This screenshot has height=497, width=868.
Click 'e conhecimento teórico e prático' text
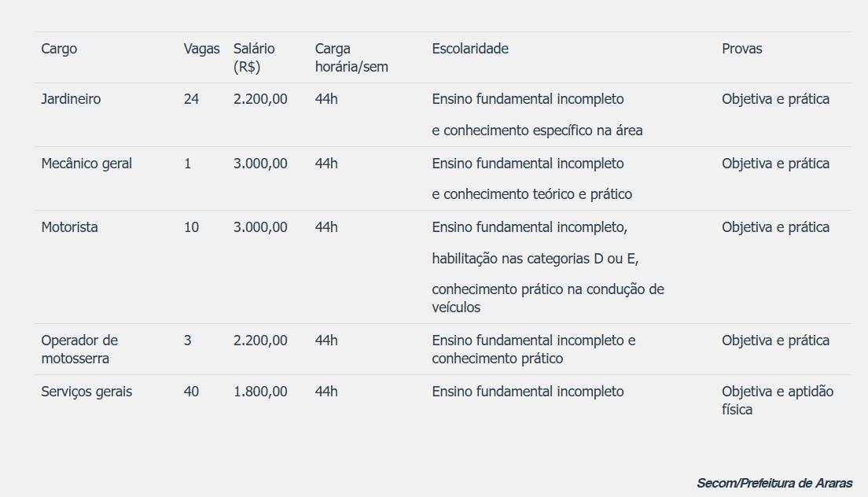(x=531, y=194)
